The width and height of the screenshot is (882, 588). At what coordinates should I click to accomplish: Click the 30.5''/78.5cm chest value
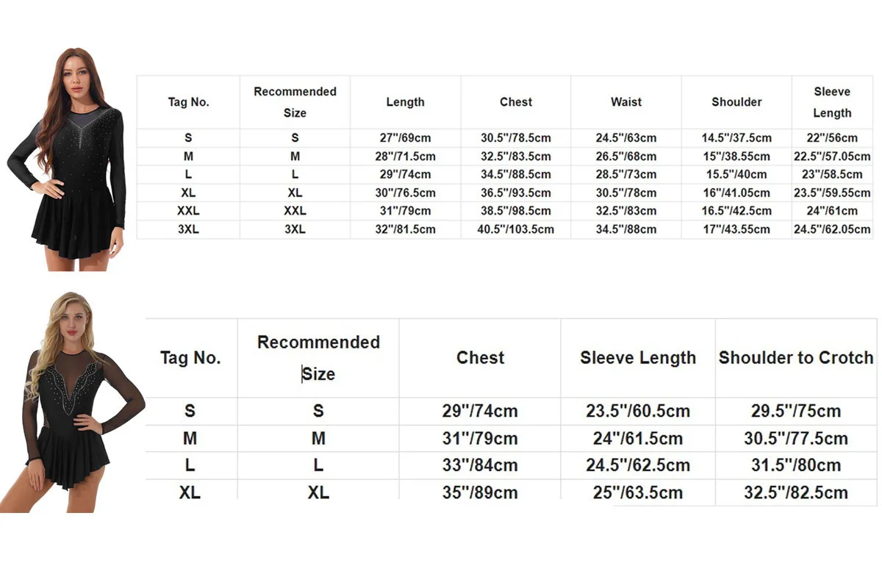[x=515, y=138]
